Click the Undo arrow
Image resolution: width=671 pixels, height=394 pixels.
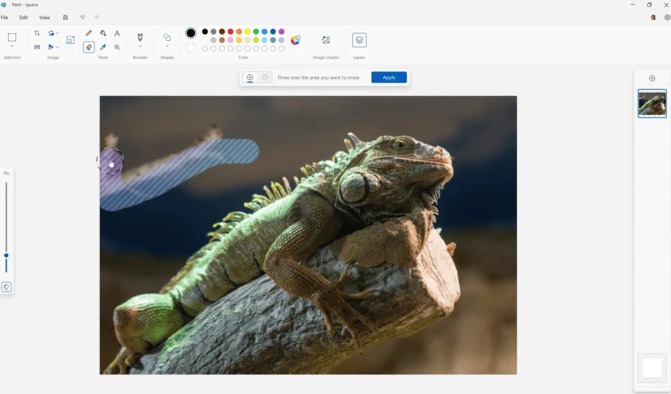(83, 18)
